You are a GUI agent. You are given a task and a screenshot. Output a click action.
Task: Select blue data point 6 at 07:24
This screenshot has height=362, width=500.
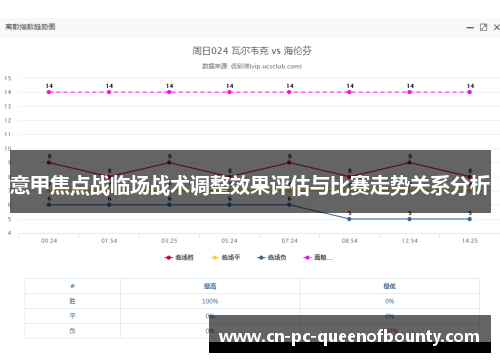289,205
